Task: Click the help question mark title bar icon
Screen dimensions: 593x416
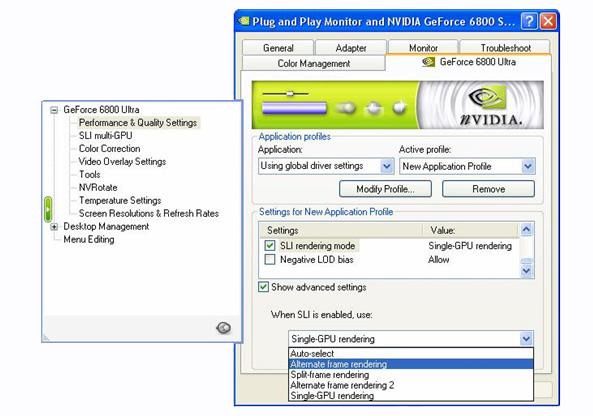Action: [529, 22]
